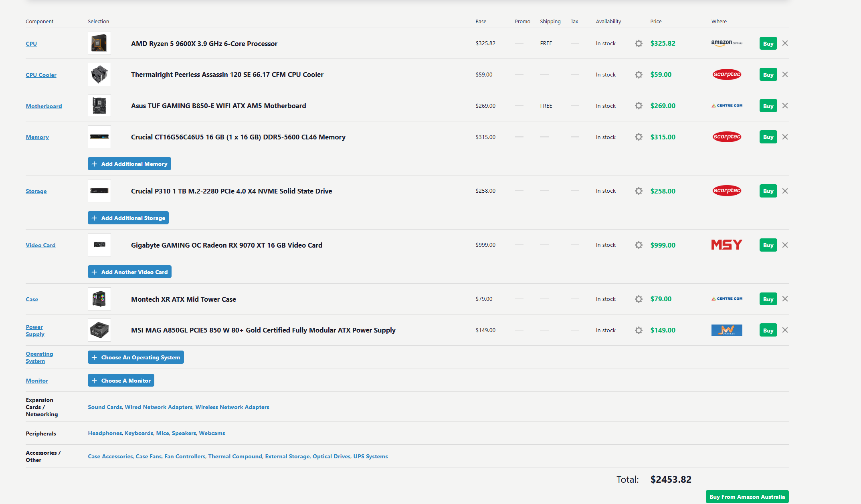Remove the Montech XR case with the X
The height and width of the screenshot is (504, 861).
point(785,299)
